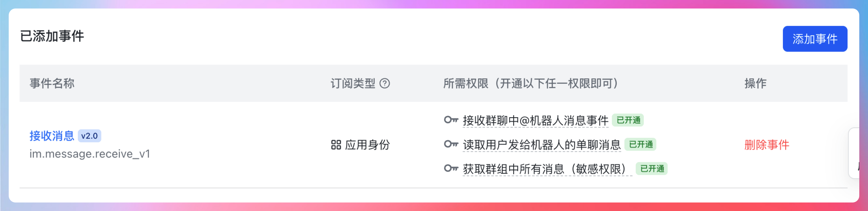Viewport: 868px width, 211px height.
Task: Click the v2.0 version badge
Action: pyautogui.click(x=89, y=136)
